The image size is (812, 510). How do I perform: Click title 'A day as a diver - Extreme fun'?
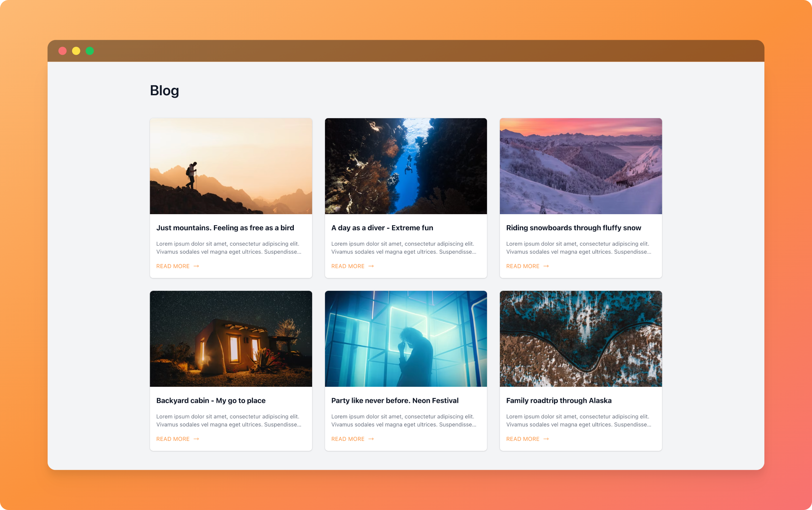click(x=382, y=228)
